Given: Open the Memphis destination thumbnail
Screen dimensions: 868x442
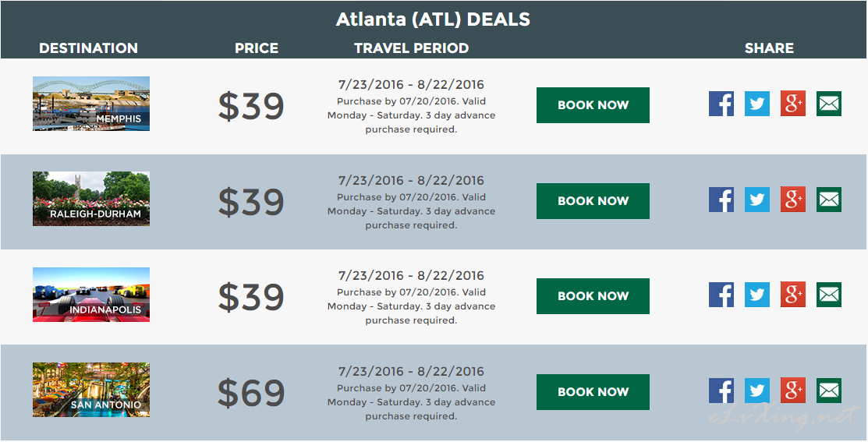Looking at the screenshot, I should click(91, 104).
